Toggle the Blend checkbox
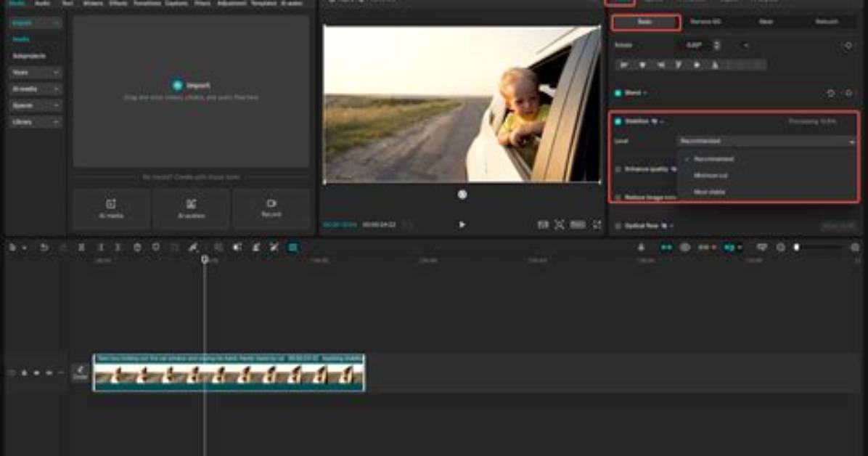Screen dimensions: 868x456 [618, 94]
